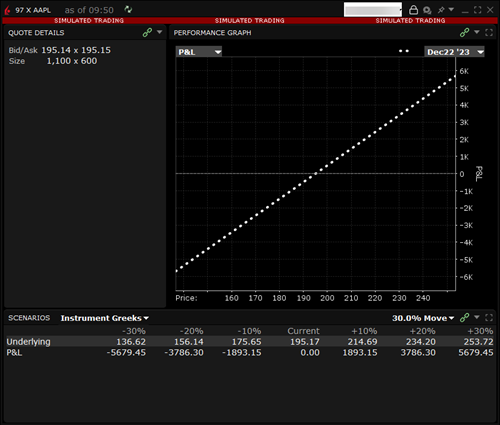Click P&L value 5679.45
The width and height of the screenshot is (500, 425).
pyautogui.click(x=476, y=352)
